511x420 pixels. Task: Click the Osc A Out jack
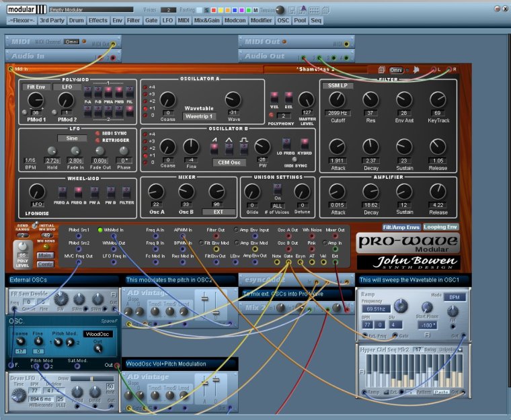pos(288,236)
